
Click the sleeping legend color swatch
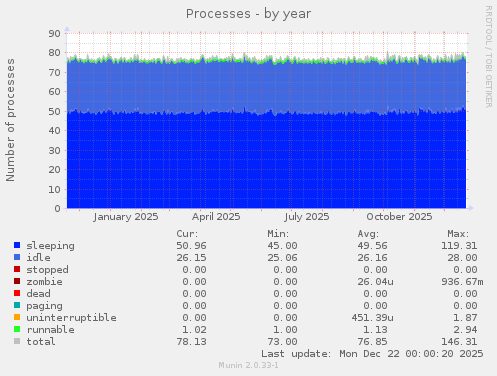[17, 245]
